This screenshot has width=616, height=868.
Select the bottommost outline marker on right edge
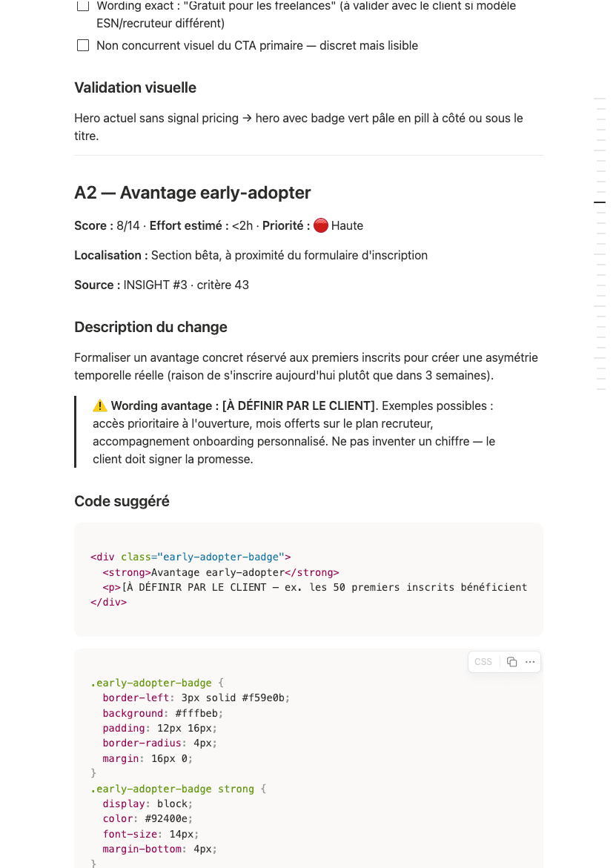pyautogui.click(x=600, y=390)
